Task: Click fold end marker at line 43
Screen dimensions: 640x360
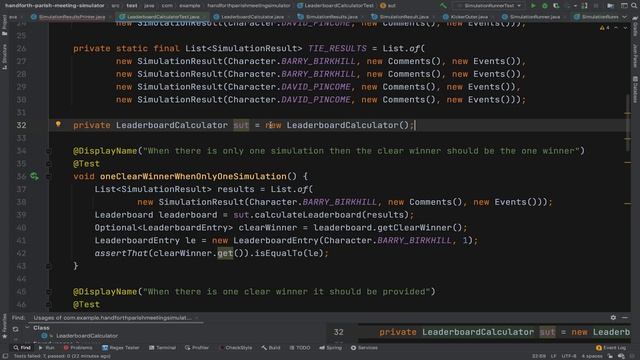Action: pyautogui.click(x=49, y=266)
